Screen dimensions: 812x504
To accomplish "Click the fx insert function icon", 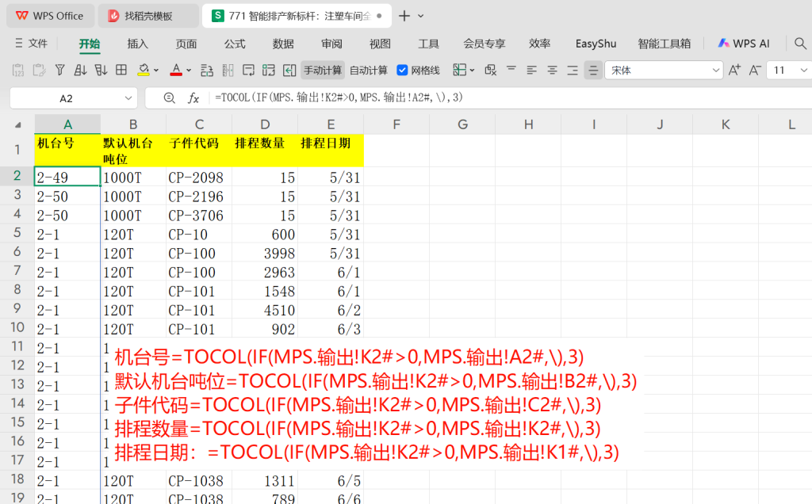I will coord(193,97).
